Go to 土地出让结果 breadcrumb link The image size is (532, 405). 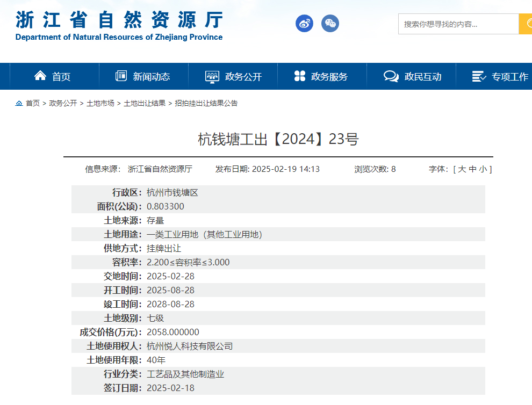(x=145, y=103)
